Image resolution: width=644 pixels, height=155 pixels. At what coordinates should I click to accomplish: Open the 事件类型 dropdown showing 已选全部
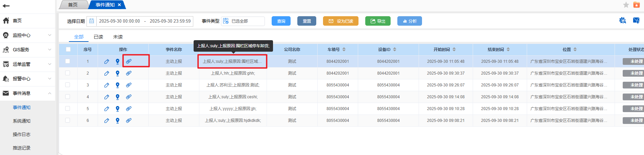(x=243, y=21)
